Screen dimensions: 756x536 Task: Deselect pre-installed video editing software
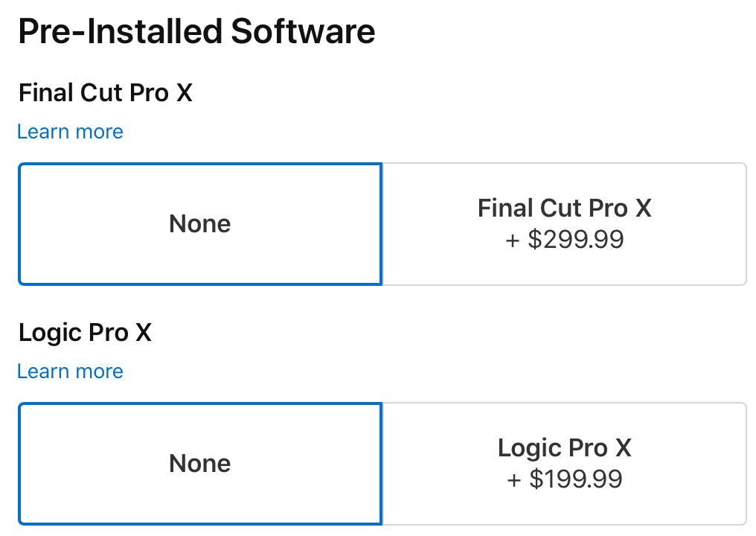pyautogui.click(x=199, y=223)
